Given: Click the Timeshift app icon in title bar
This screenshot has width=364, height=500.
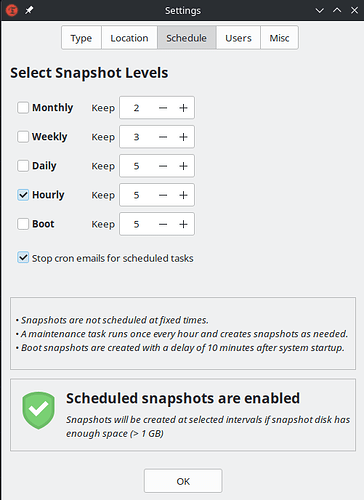Looking at the screenshot, I should click(12, 10).
